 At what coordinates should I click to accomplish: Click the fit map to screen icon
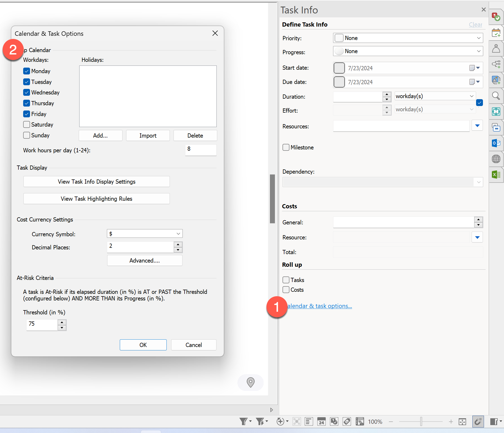click(x=462, y=422)
